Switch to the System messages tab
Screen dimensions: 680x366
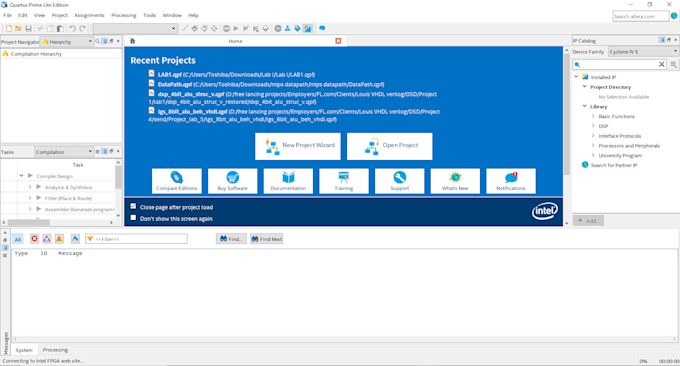tap(24, 350)
